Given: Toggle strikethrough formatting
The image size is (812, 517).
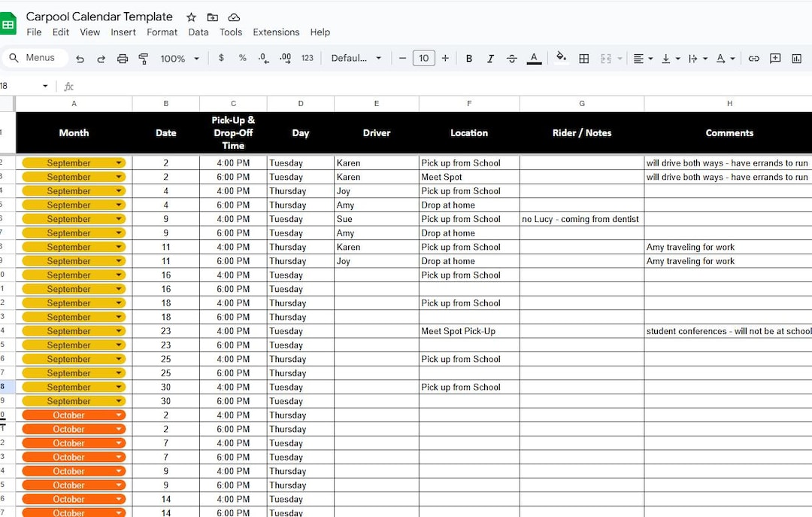Looking at the screenshot, I should 512,58.
